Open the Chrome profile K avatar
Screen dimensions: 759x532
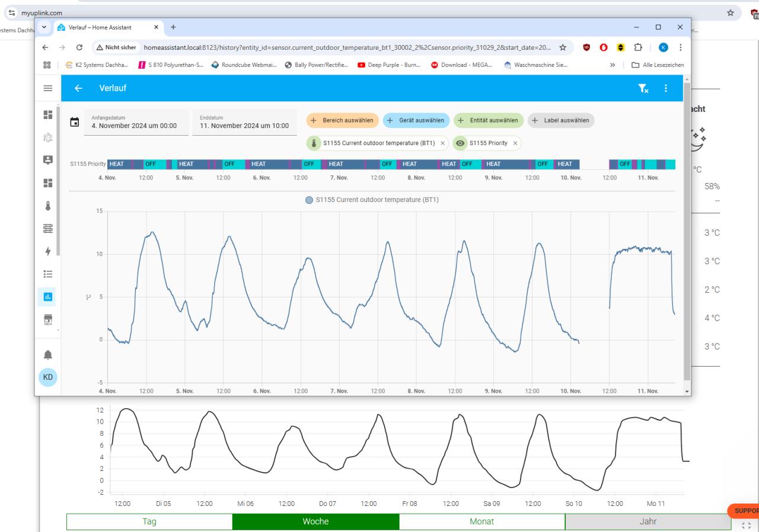point(664,48)
